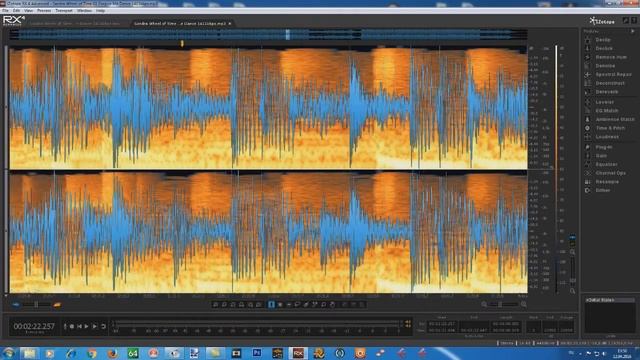Select the grab hand tool
The image size is (640, 360).
[x=332, y=304]
